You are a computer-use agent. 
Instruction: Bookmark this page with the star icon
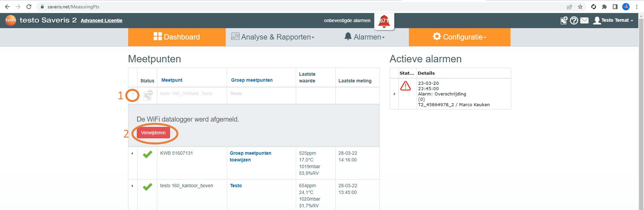click(x=580, y=7)
